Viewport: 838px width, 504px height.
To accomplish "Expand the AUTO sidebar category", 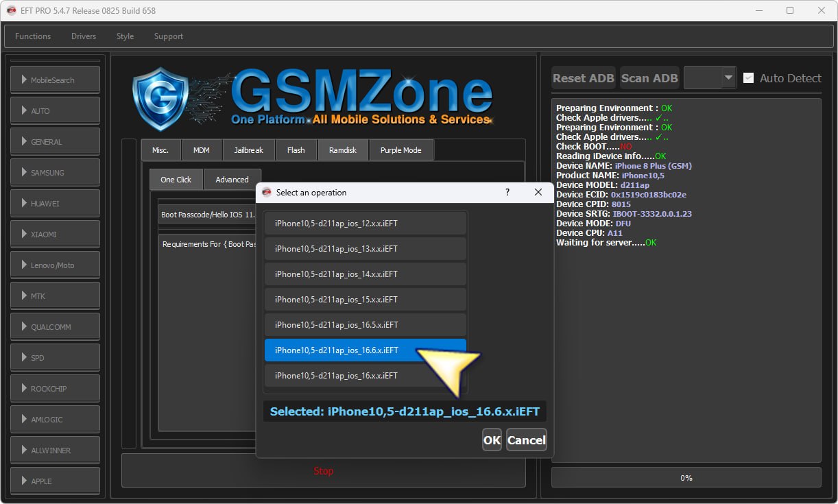I will click(55, 110).
